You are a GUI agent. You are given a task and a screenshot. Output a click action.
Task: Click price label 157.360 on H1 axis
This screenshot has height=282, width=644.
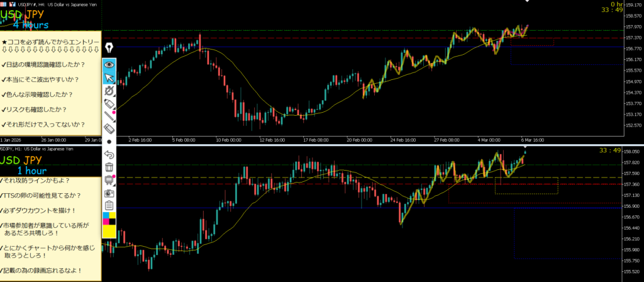click(633, 184)
